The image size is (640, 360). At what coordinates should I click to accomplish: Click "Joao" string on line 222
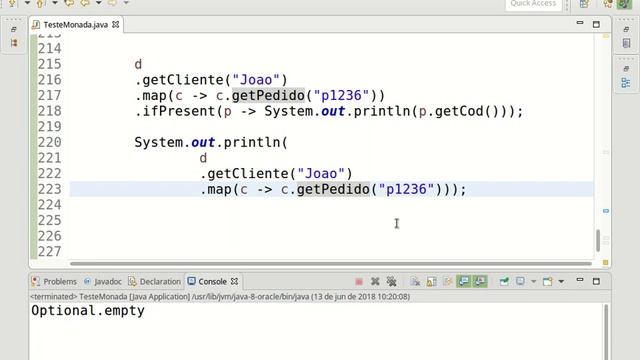(321, 174)
